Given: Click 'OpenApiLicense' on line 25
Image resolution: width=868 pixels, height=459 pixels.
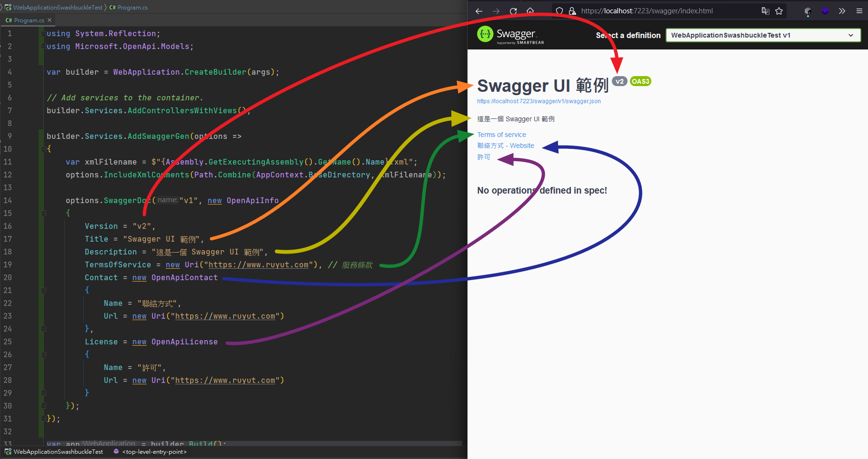Looking at the screenshot, I should (184, 342).
